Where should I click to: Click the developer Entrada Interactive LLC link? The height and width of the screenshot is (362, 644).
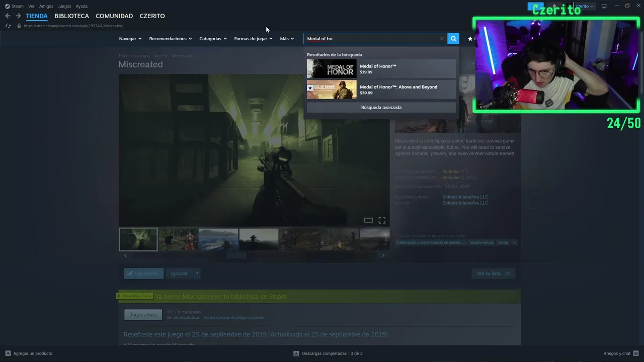[x=465, y=197]
